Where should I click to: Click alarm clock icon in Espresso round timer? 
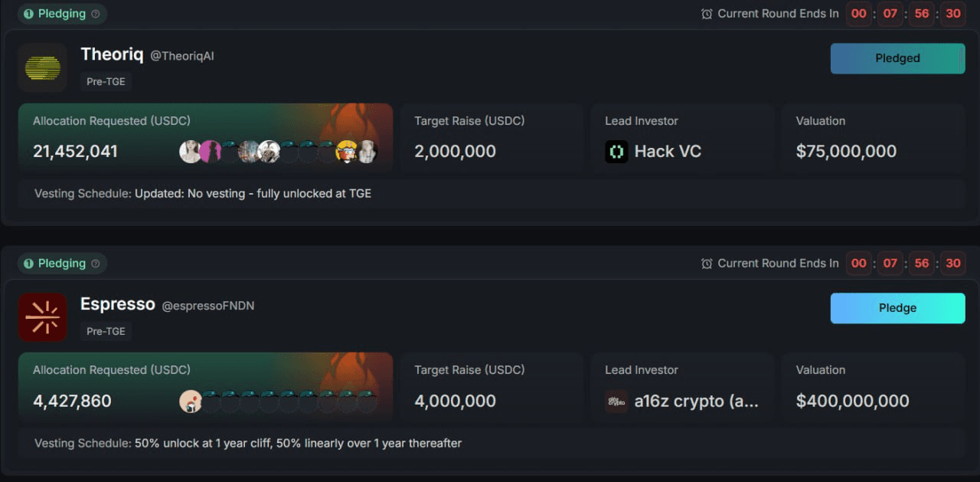coord(707,264)
